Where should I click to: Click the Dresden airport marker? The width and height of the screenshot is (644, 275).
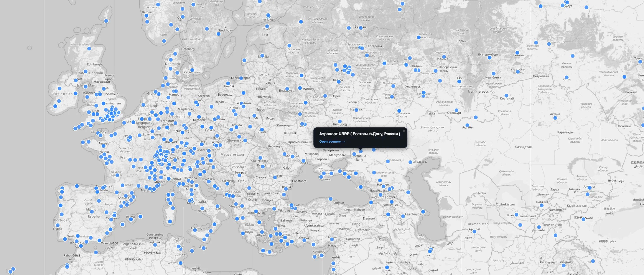pyautogui.click(x=199, y=117)
